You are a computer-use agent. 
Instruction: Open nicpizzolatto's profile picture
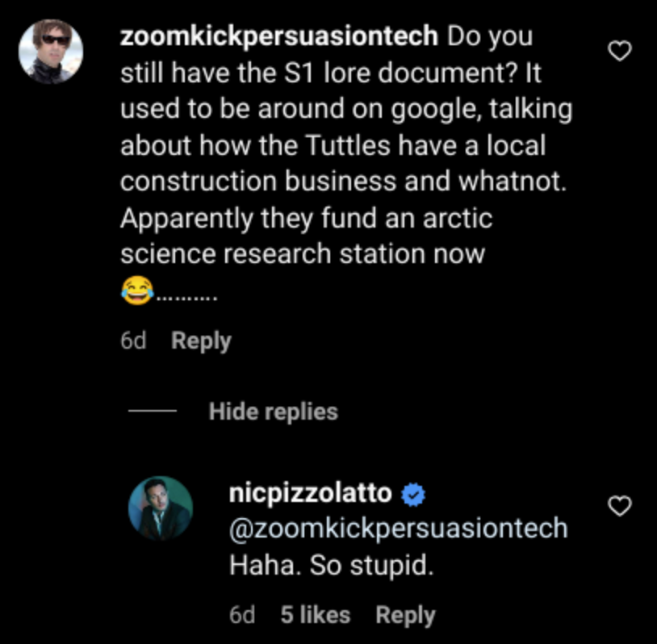(161, 508)
